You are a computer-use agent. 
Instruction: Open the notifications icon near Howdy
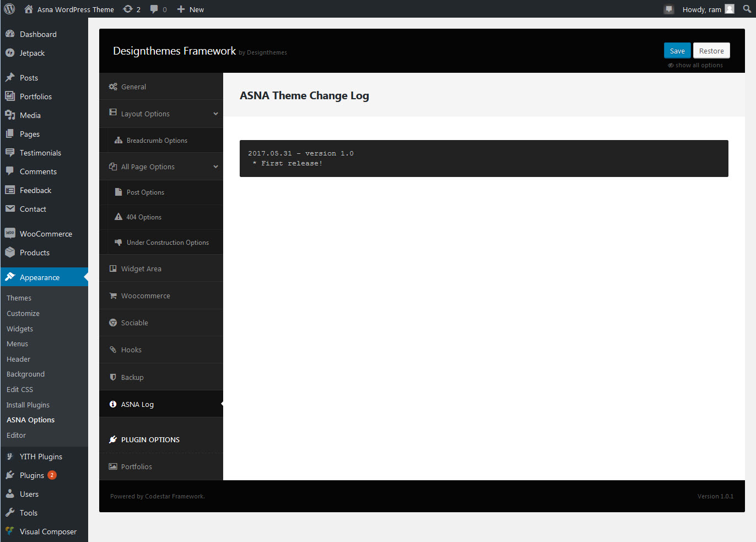click(x=669, y=9)
